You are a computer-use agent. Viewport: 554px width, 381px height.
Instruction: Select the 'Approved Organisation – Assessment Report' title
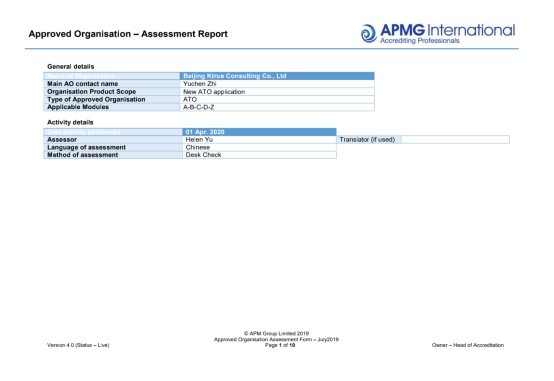pos(128,34)
